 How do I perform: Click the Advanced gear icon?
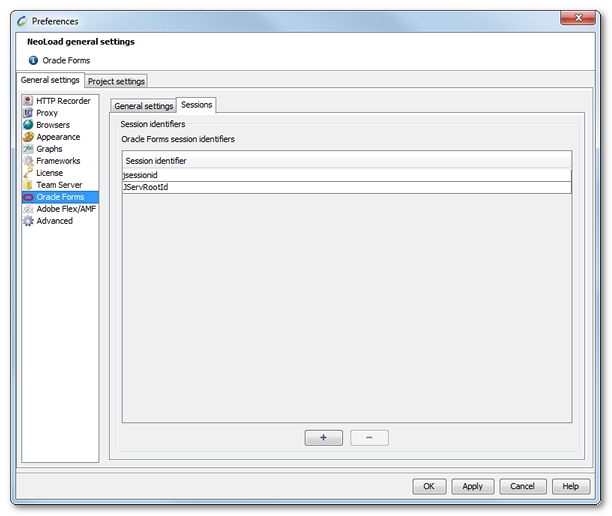pyautogui.click(x=28, y=221)
